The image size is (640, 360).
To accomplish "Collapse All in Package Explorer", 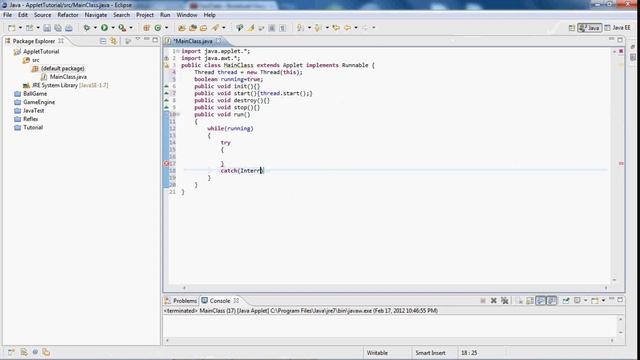I will point(103,41).
